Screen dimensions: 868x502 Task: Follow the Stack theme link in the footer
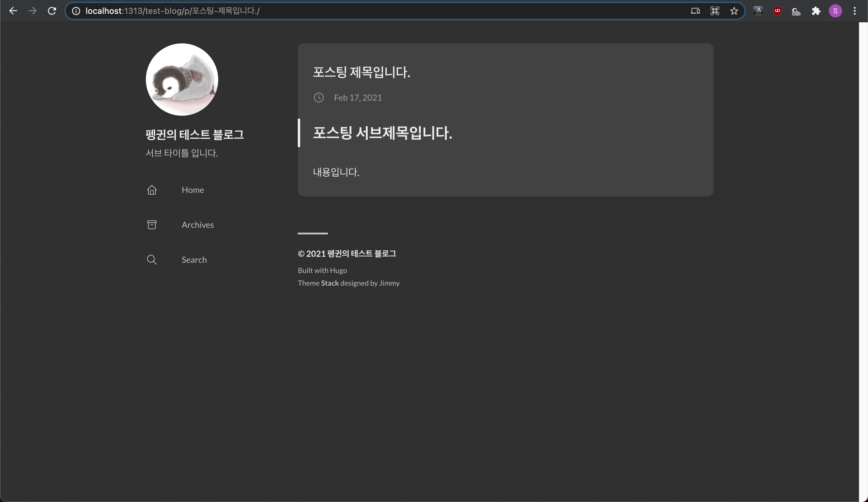click(x=330, y=283)
